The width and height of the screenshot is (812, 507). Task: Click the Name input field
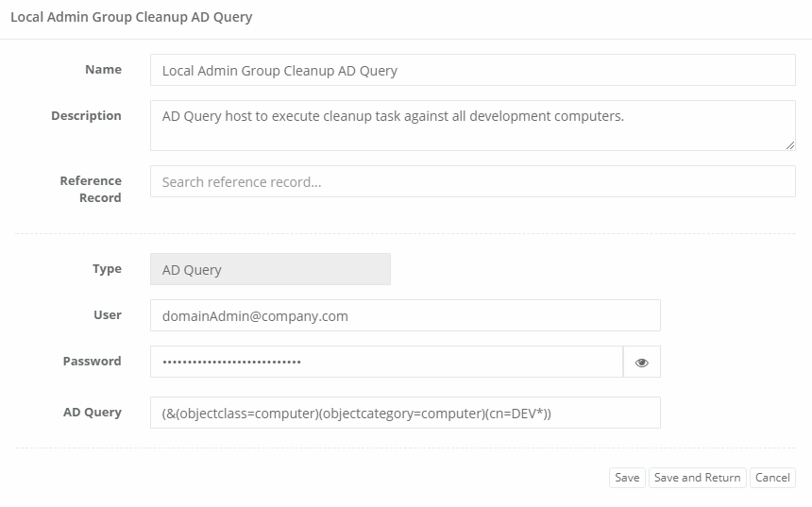[x=472, y=70]
